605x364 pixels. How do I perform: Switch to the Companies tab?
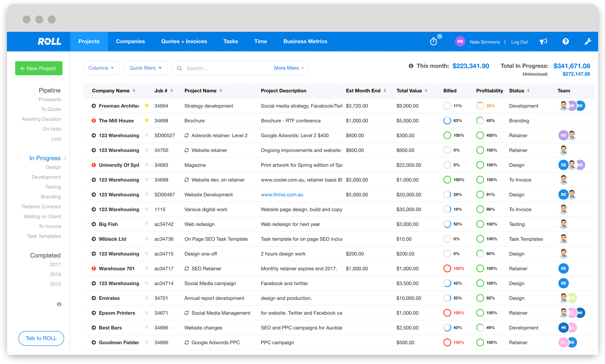(x=130, y=41)
